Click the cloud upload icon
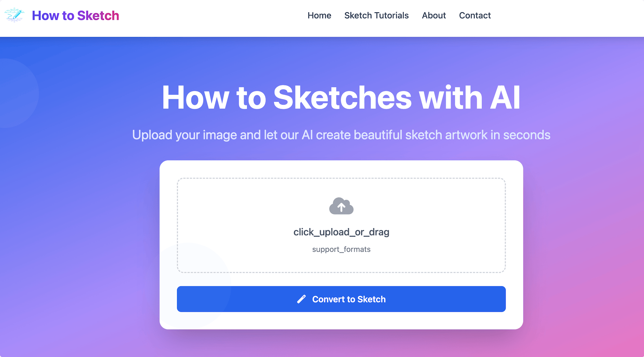 click(x=341, y=206)
